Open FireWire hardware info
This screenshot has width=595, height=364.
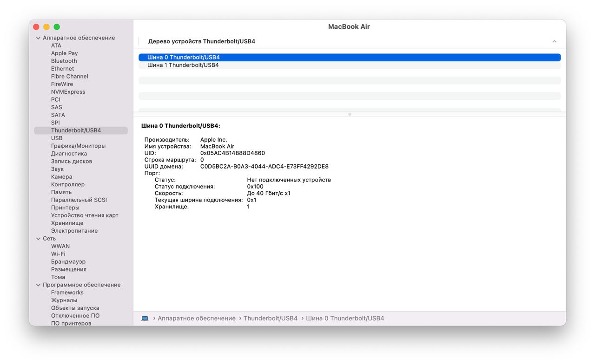(62, 84)
